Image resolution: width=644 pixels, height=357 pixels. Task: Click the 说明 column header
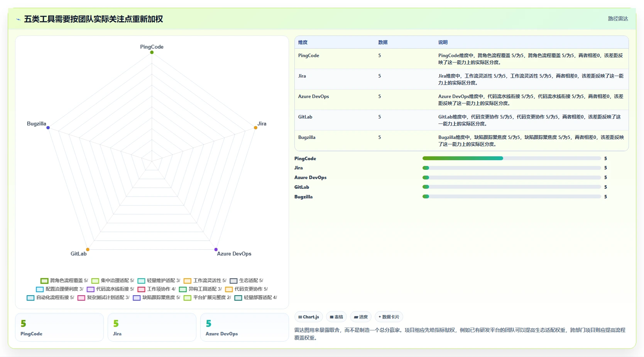coord(443,42)
